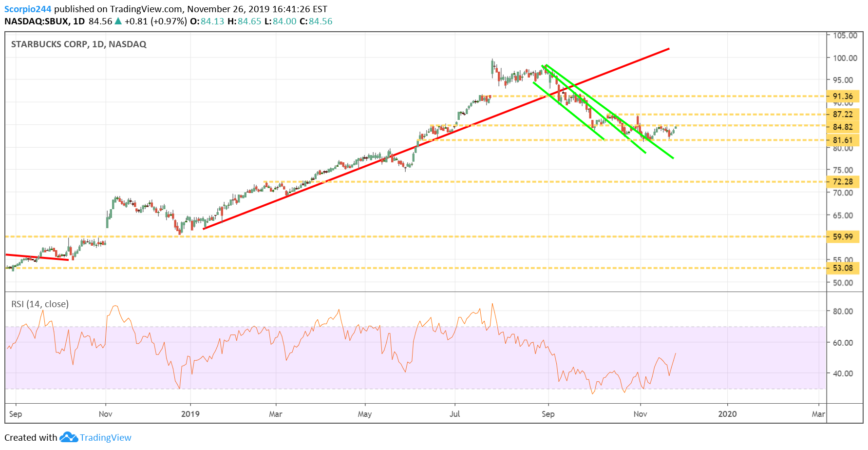The width and height of the screenshot is (868, 450).
Task: Select the 72.28 price level label
Action: coord(843,181)
